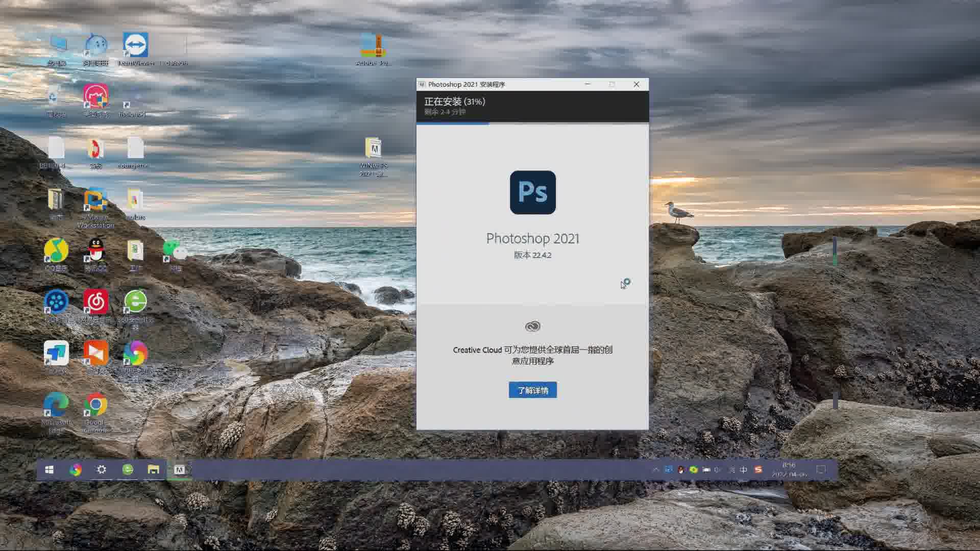This screenshot has width=980, height=551.
Task: Select the 此电脑 desktop icon
Action: 57,50
